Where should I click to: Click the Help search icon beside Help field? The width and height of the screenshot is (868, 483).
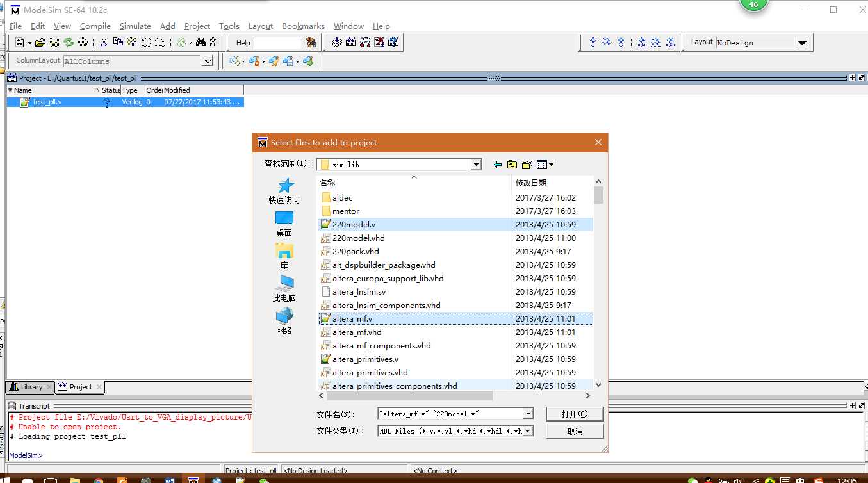(x=311, y=43)
